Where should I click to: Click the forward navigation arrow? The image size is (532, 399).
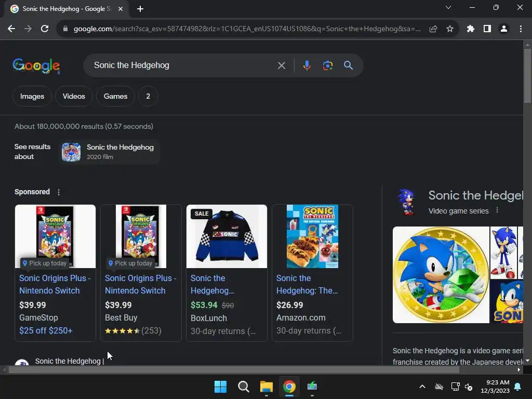click(x=28, y=29)
